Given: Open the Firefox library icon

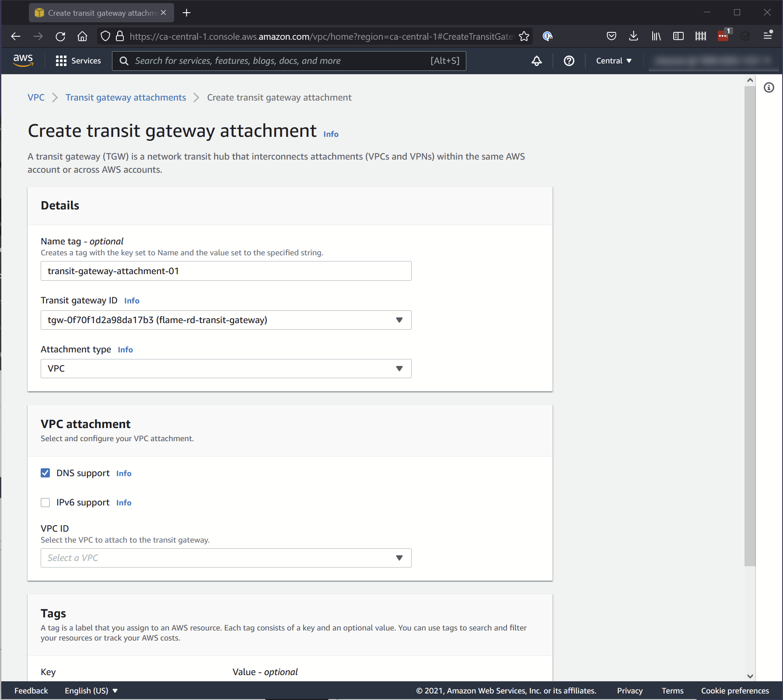Looking at the screenshot, I should pos(656,36).
